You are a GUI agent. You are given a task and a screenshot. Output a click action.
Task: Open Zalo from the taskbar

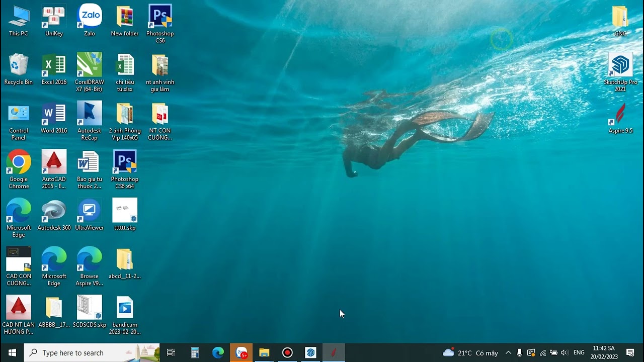pos(242,352)
